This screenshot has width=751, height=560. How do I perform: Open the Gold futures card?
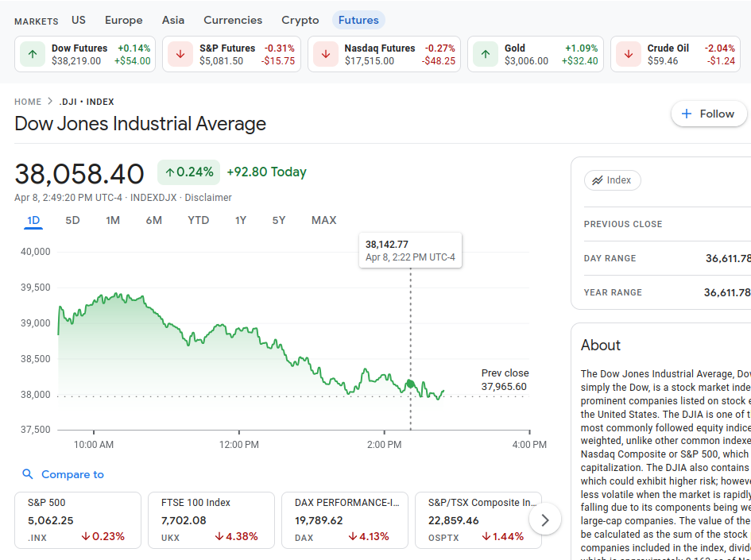[x=536, y=54]
